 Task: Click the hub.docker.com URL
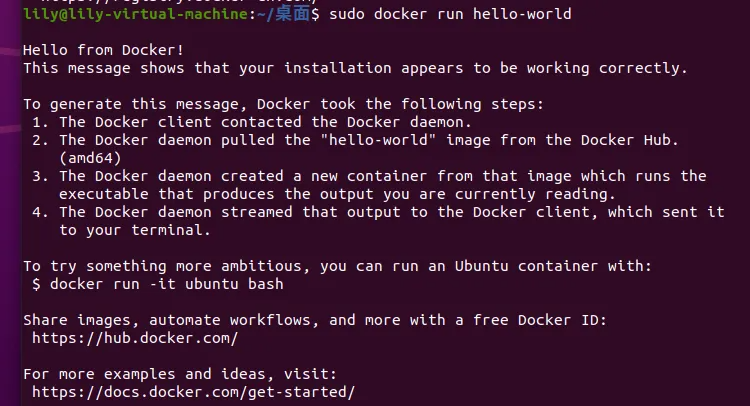coord(135,338)
